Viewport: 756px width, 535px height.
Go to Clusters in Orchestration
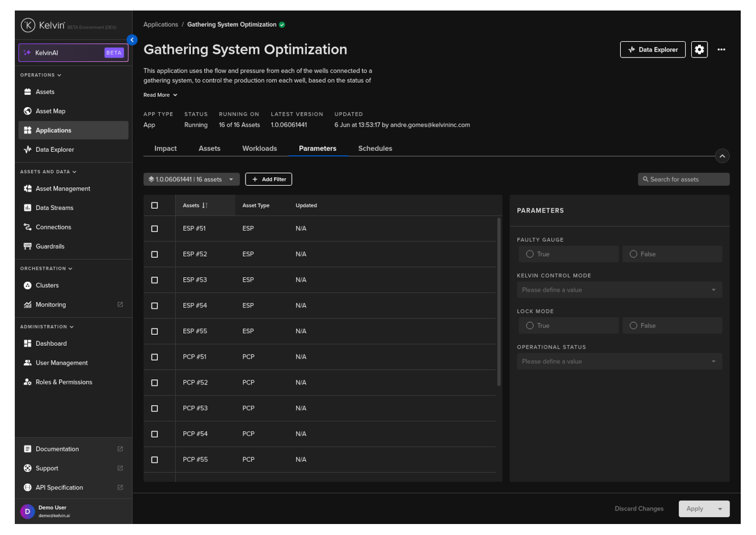(47, 286)
